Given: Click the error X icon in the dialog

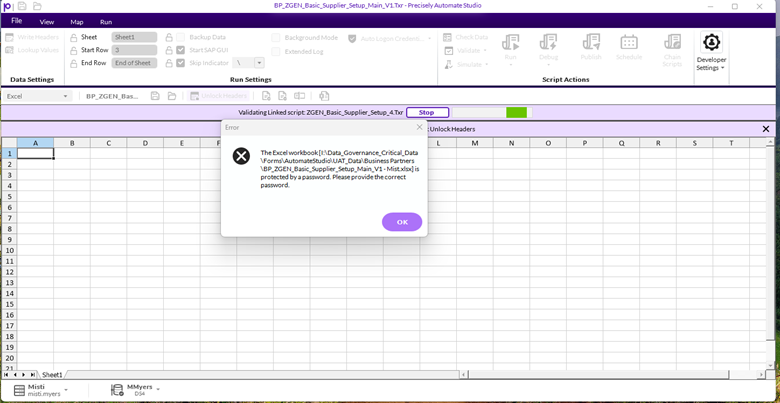Looking at the screenshot, I should (241, 156).
